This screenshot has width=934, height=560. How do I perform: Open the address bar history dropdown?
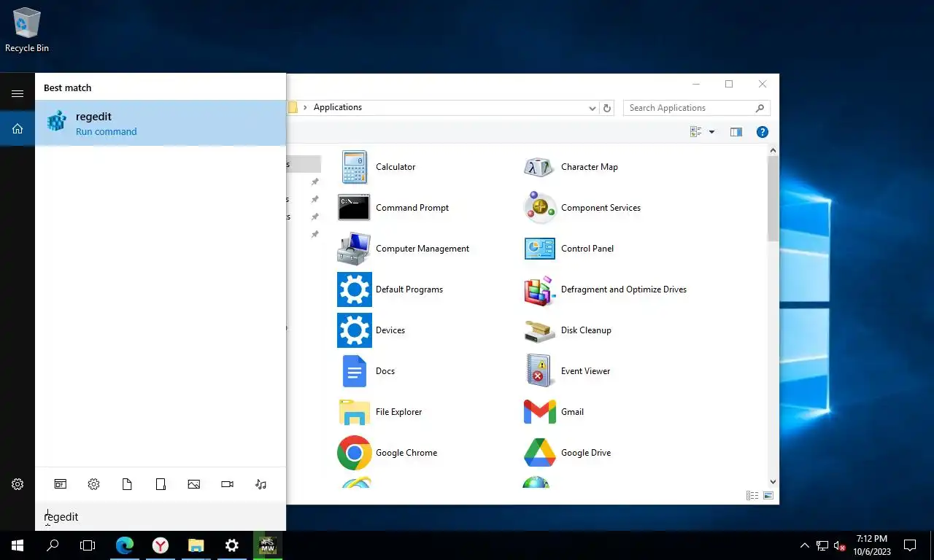click(593, 108)
